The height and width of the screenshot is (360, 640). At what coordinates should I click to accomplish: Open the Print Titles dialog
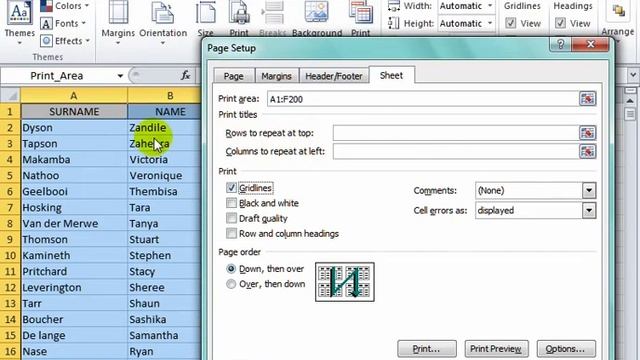coord(360,20)
